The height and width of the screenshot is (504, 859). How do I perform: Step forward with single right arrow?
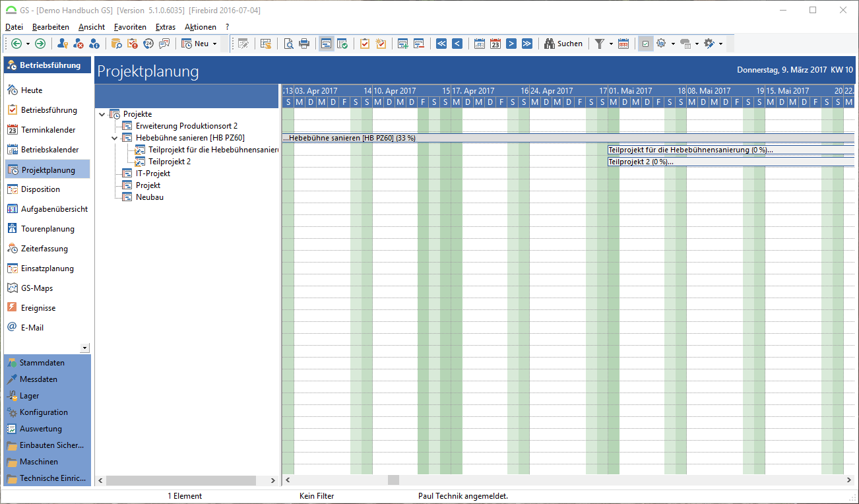[x=511, y=44]
